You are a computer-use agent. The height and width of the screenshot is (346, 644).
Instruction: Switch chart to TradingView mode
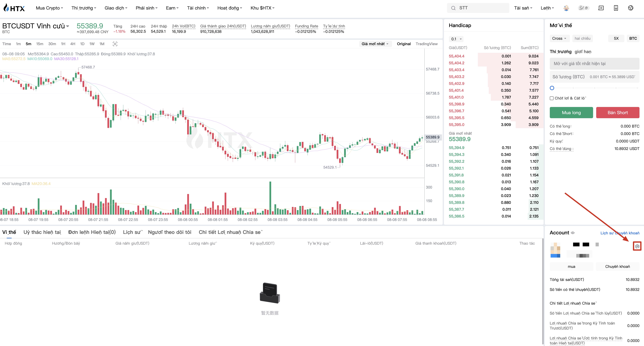[x=426, y=44]
